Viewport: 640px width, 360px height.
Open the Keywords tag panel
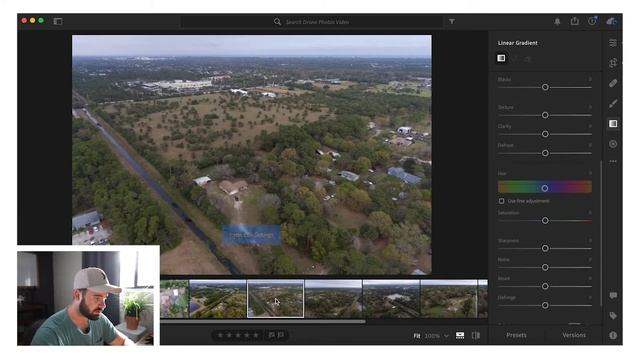pos(613,316)
